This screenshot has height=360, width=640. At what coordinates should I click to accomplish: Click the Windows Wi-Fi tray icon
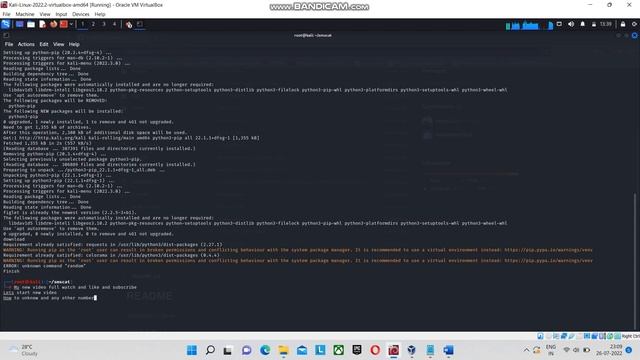pyautogui.click(x=567, y=350)
